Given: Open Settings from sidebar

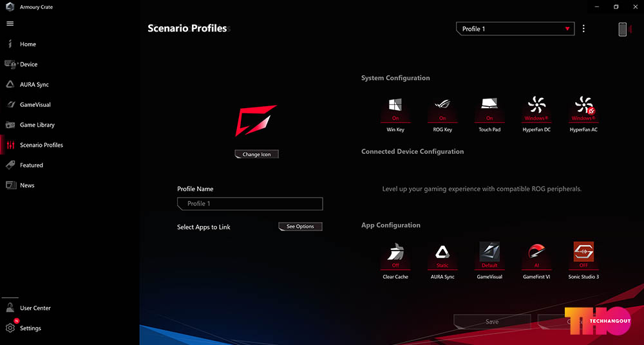Looking at the screenshot, I should pos(30,328).
